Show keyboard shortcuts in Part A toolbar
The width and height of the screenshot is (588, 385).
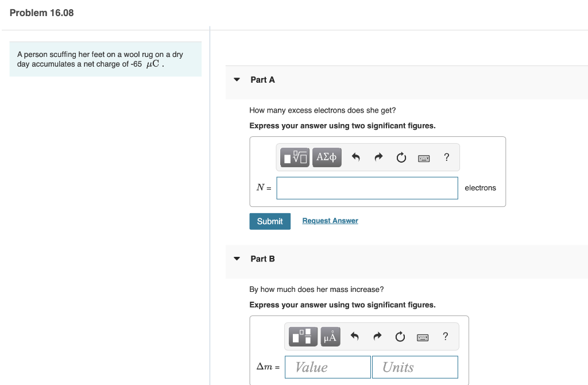pos(424,159)
